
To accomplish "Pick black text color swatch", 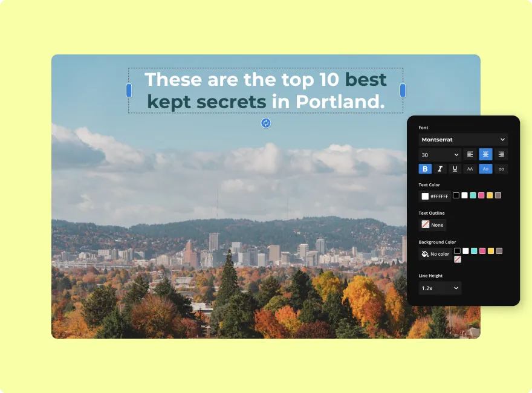I will click(456, 195).
